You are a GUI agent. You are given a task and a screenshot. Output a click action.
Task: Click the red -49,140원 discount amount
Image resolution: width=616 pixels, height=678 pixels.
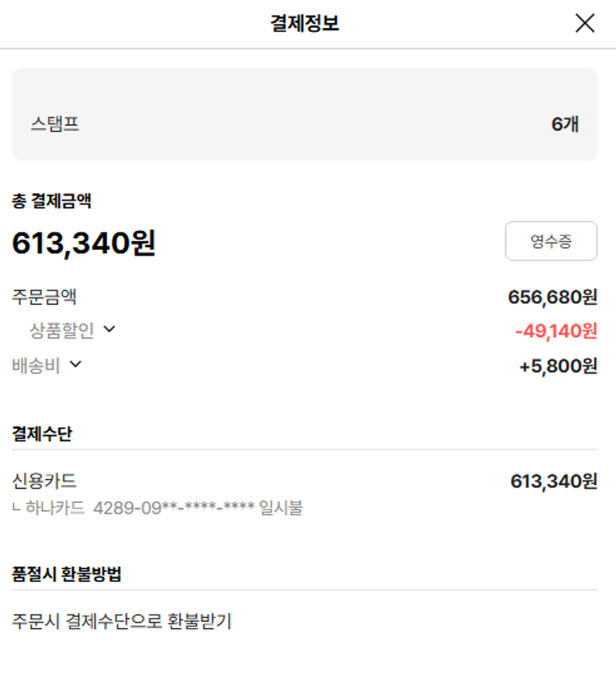[x=556, y=331]
